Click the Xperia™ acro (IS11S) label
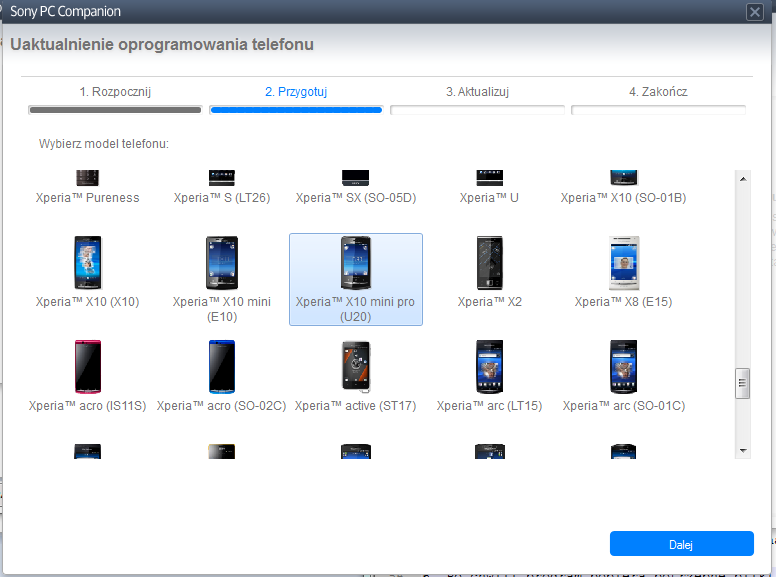Image resolution: width=776 pixels, height=577 pixels. point(88,406)
